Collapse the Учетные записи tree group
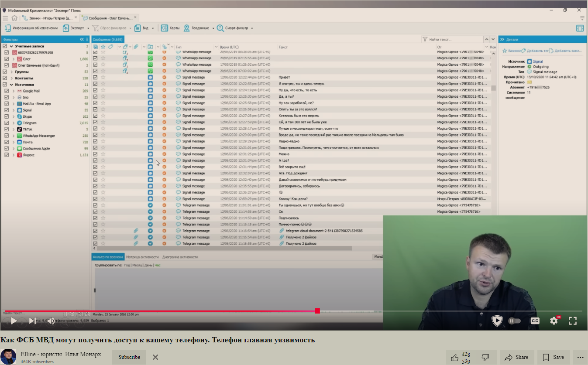 coord(11,46)
